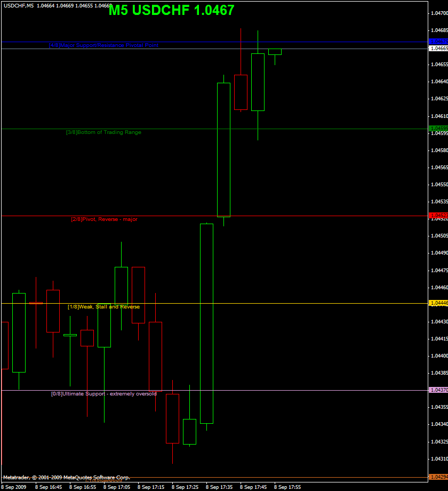Click the 1.04400 price scale label
Viewport: 448px width, 491px height.
coord(439,356)
